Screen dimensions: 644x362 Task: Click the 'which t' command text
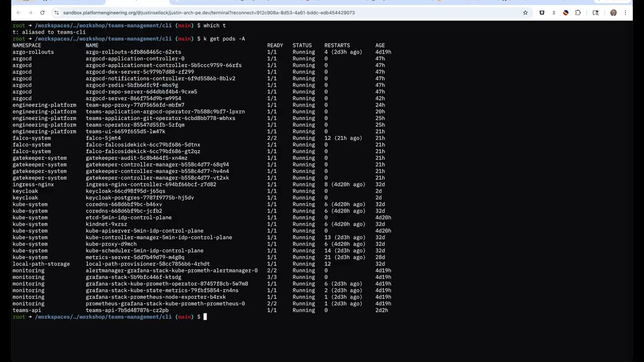point(214,26)
